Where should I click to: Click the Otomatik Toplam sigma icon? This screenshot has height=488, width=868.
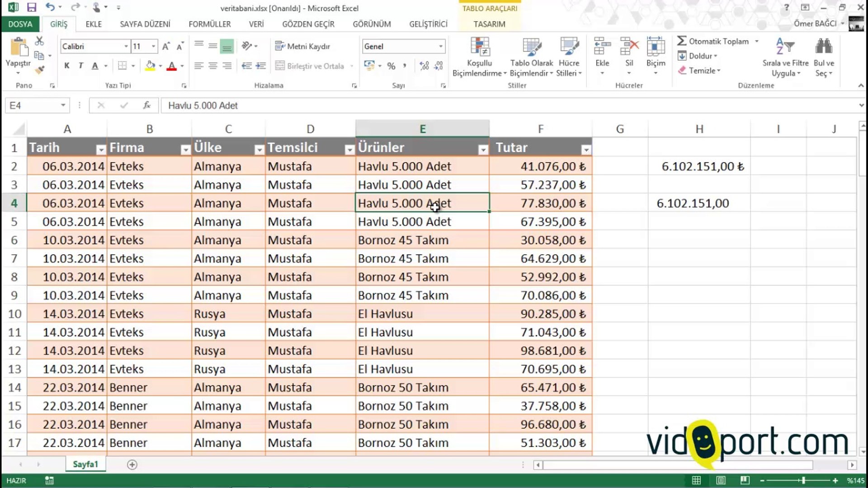tap(682, 41)
